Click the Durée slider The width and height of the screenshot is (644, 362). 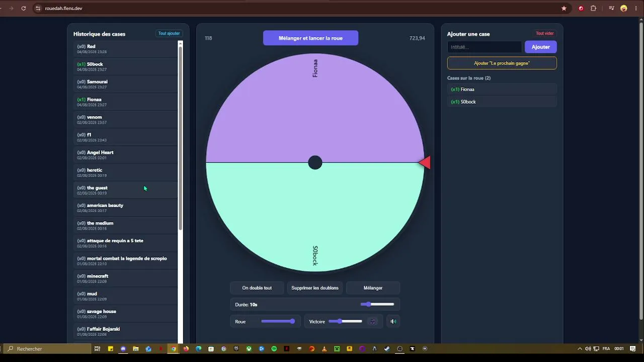[x=377, y=304]
